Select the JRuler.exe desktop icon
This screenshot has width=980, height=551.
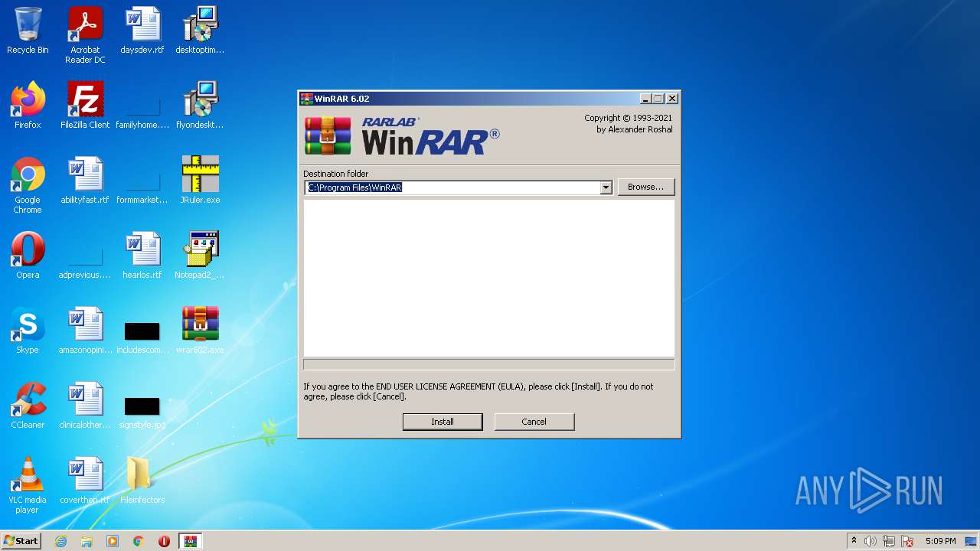200,181
